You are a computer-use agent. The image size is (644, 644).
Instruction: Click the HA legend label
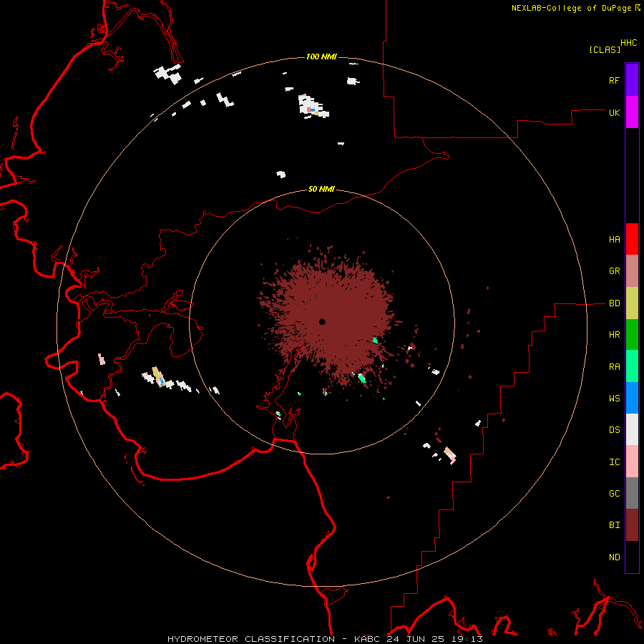(614, 240)
